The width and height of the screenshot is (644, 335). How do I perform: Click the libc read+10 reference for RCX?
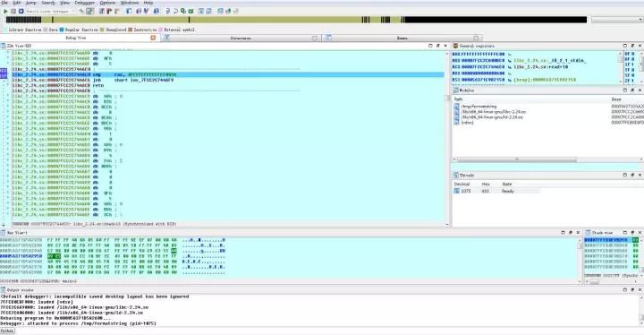[x=541, y=67]
